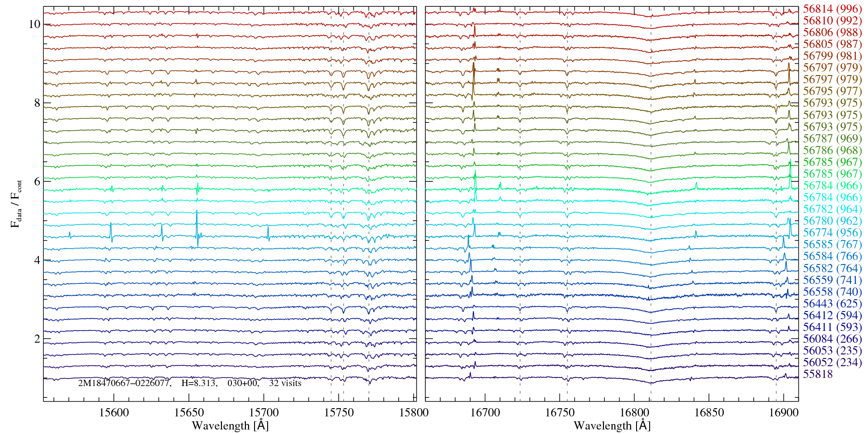Click the 15650 x-axis tick label
Viewport: 868px width, 434px height.
(189, 413)
